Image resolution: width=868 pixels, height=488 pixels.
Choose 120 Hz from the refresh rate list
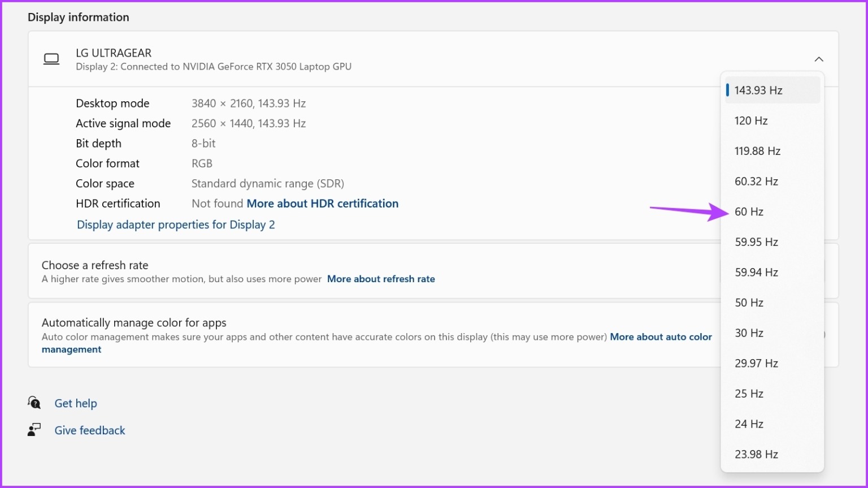(751, 121)
